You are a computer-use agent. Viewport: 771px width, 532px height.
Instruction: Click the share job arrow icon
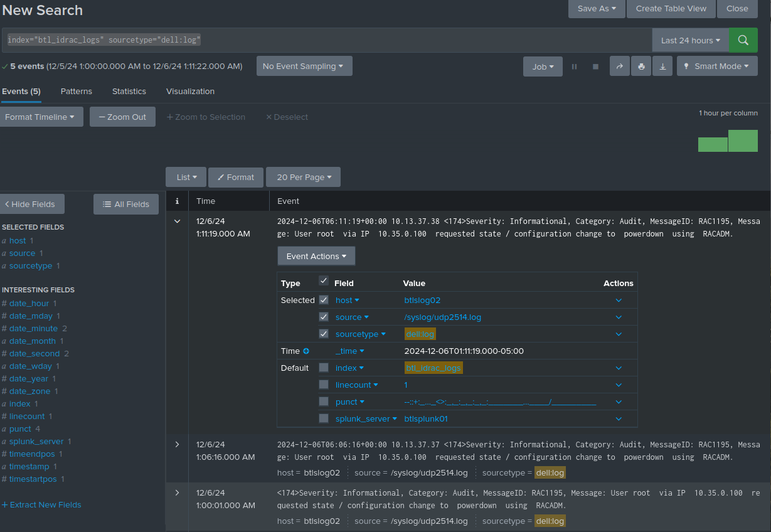[x=619, y=66]
